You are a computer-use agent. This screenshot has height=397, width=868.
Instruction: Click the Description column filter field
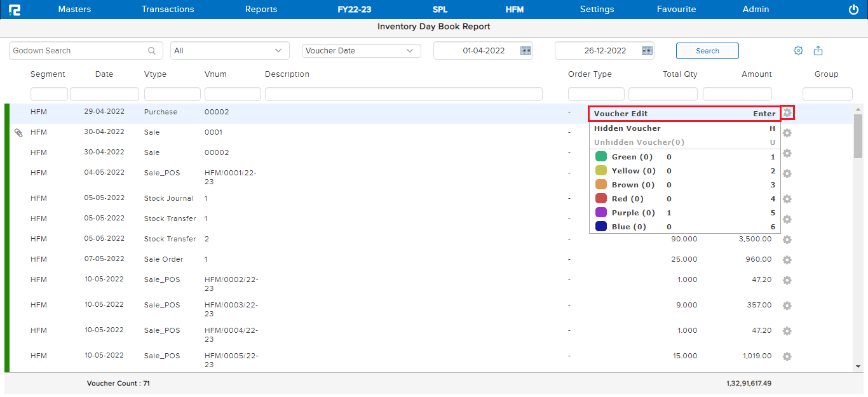pyautogui.click(x=403, y=94)
